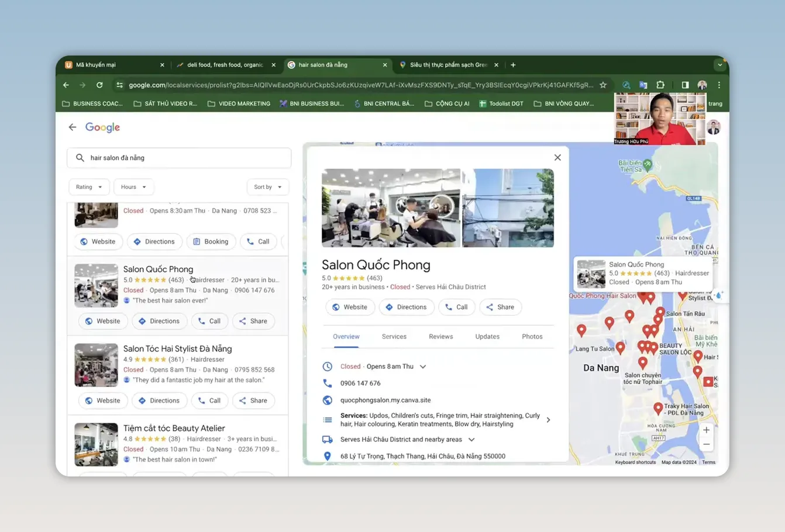Click the Google page back arrow
Screen dimensions: 785x532
click(x=73, y=127)
